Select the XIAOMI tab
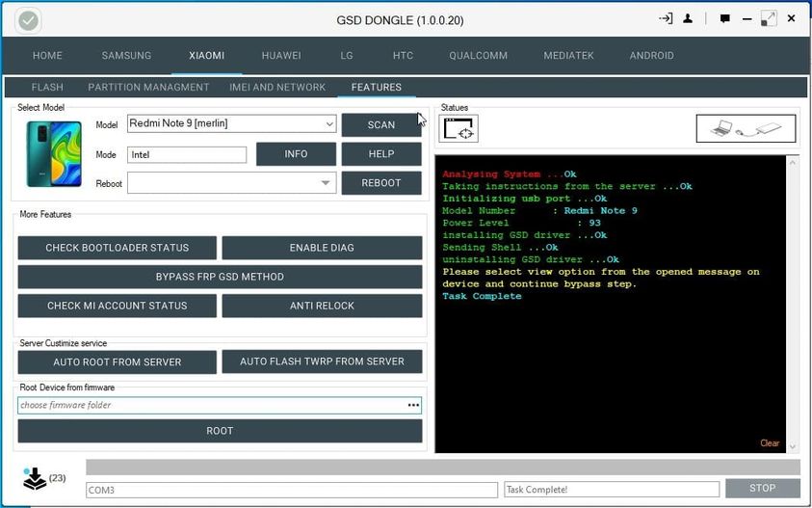Image resolution: width=812 pixels, height=508 pixels. (x=207, y=56)
